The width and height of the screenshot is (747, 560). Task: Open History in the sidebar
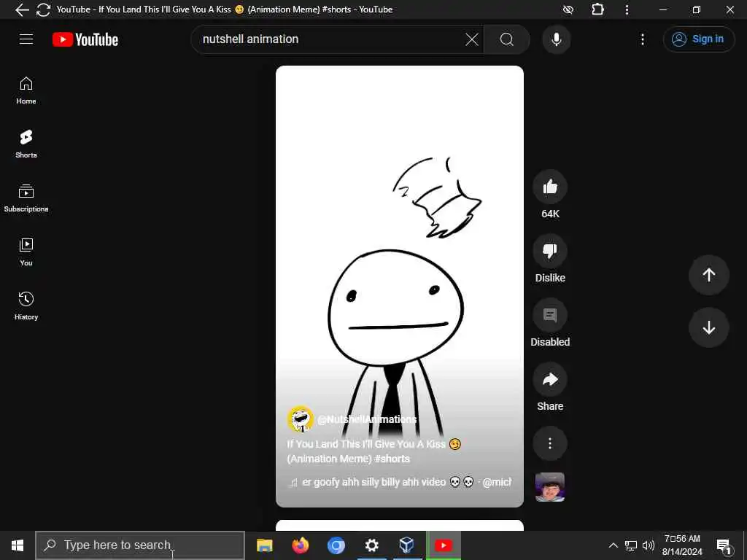click(26, 306)
